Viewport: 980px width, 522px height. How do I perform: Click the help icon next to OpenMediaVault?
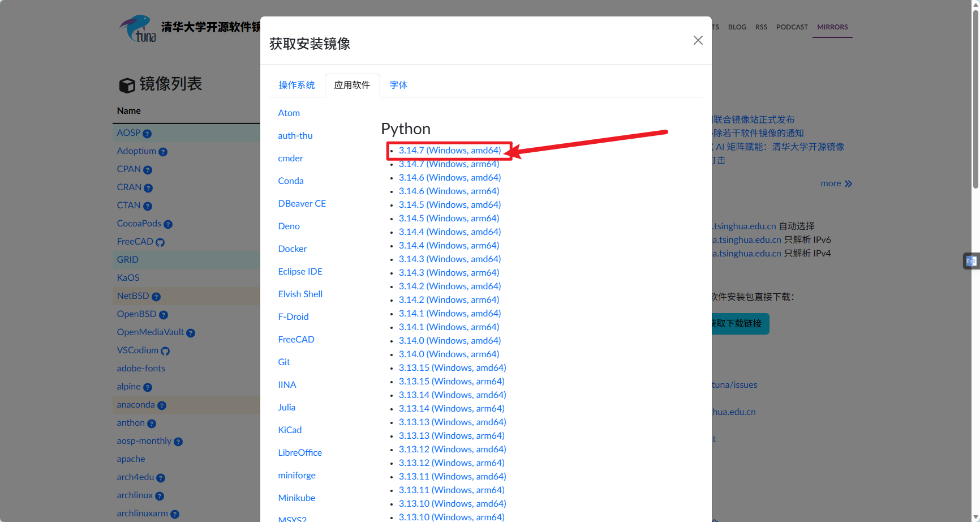191,333
